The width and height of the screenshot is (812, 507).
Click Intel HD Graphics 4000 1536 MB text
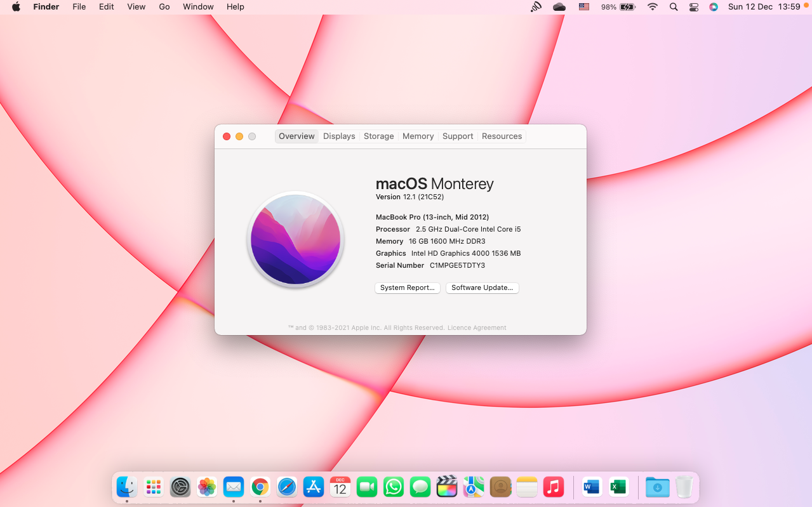pyautogui.click(x=466, y=254)
